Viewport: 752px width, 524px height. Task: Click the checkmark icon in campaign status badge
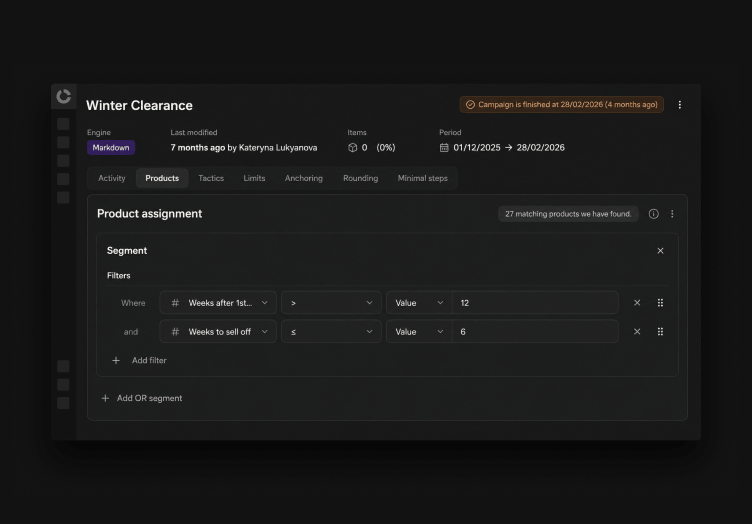tap(470, 105)
